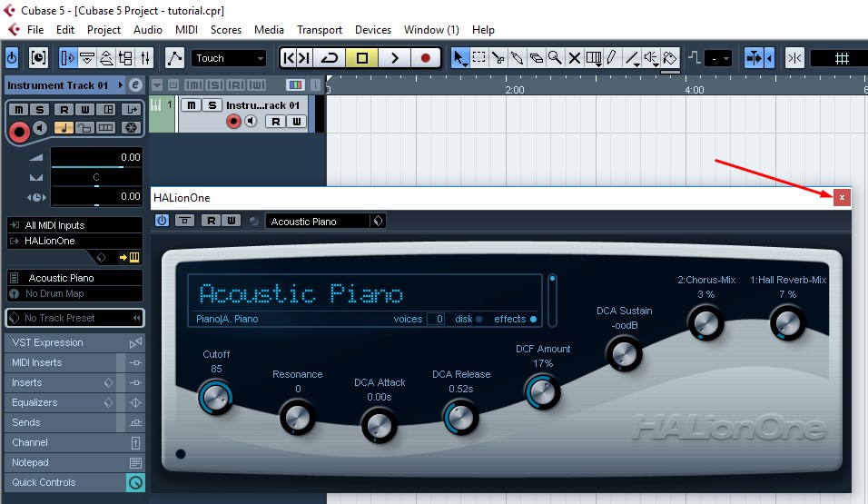The width and height of the screenshot is (868, 504).
Task: Select the Line tool
Action: (x=632, y=57)
